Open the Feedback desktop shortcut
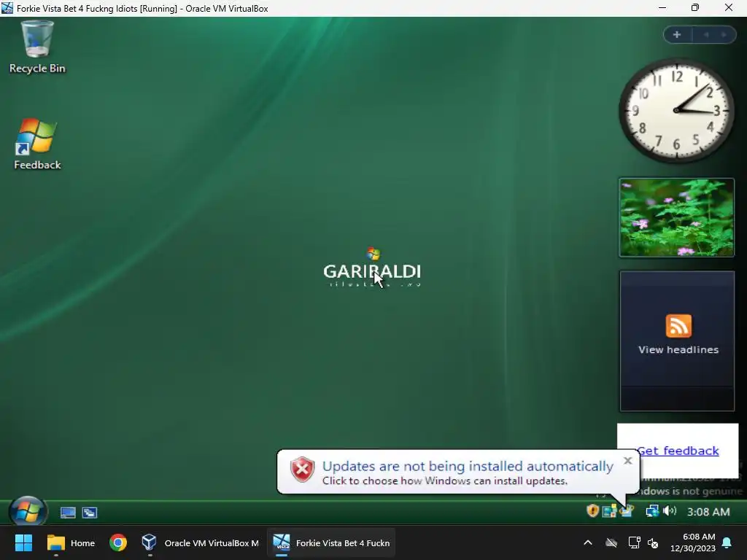The image size is (747, 560). click(x=37, y=144)
